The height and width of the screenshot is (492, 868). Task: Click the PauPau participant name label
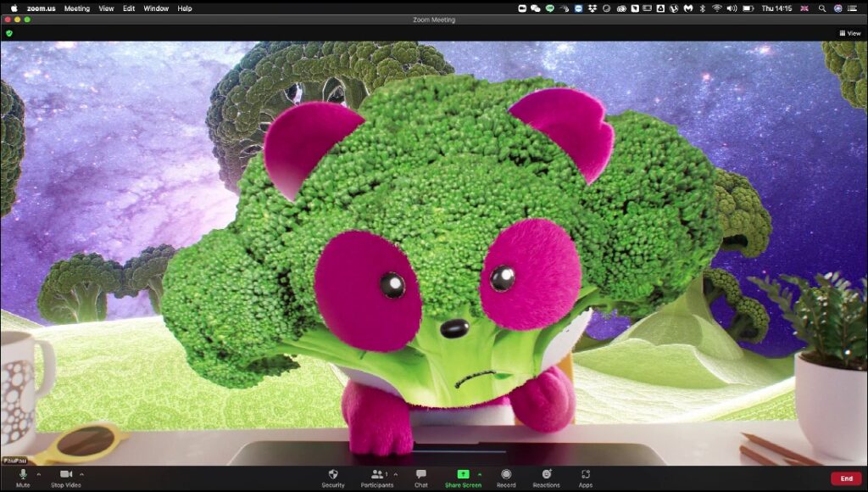(15, 461)
